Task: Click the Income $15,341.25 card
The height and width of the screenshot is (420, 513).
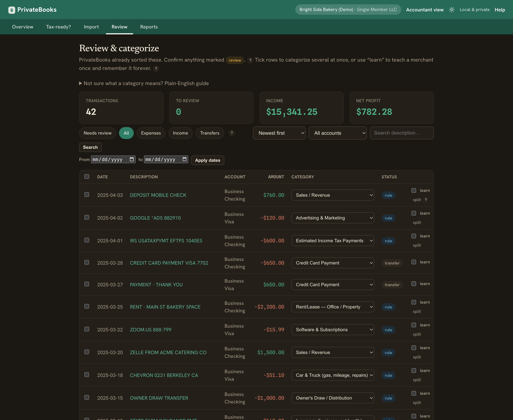Action: pos(301,108)
